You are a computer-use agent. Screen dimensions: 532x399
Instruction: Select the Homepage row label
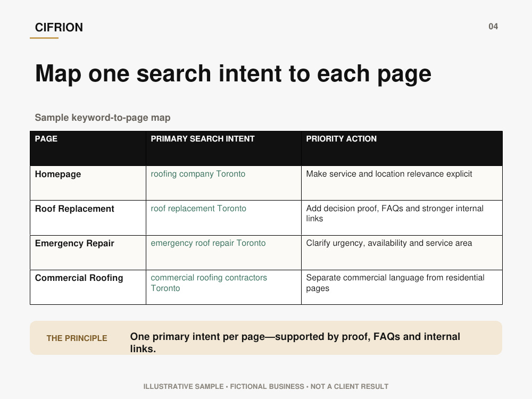click(x=58, y=174)
